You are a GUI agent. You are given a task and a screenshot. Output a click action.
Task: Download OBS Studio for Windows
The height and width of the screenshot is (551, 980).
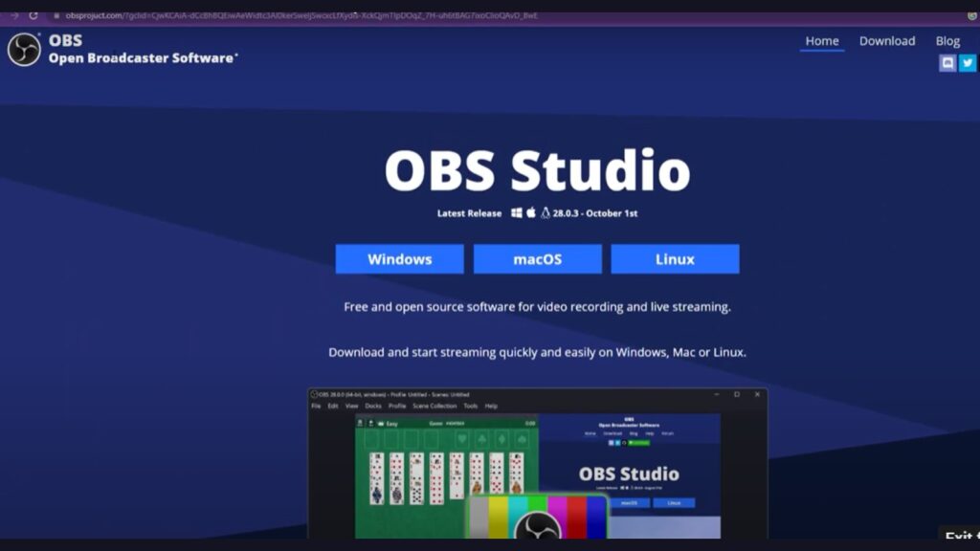coord(399,259)
